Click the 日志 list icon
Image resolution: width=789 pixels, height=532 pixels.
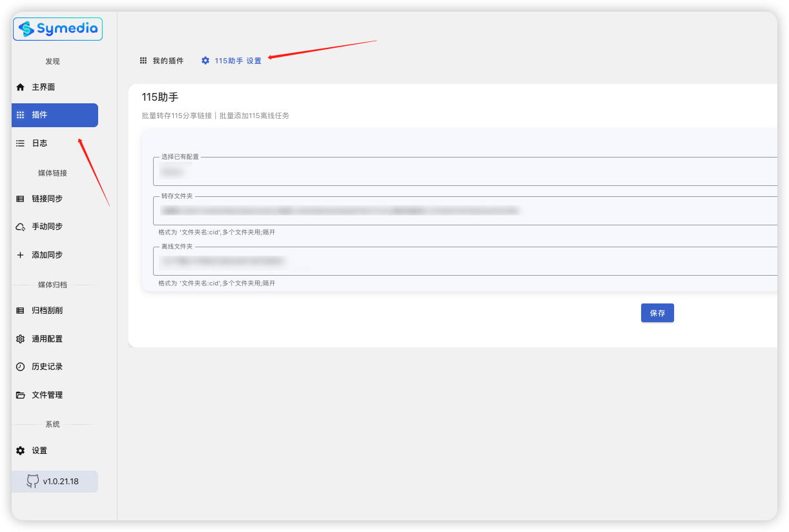[20, 143]
